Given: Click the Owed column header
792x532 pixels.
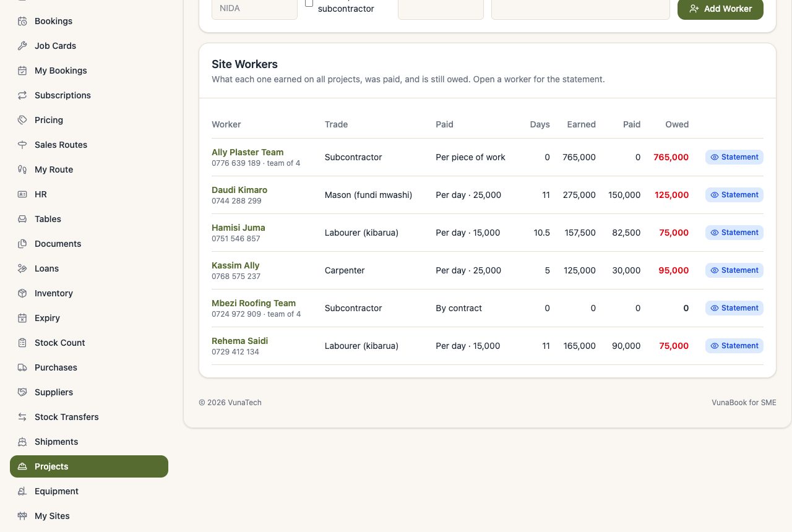Looking at the screenshot, I should [x=677, y=124].
